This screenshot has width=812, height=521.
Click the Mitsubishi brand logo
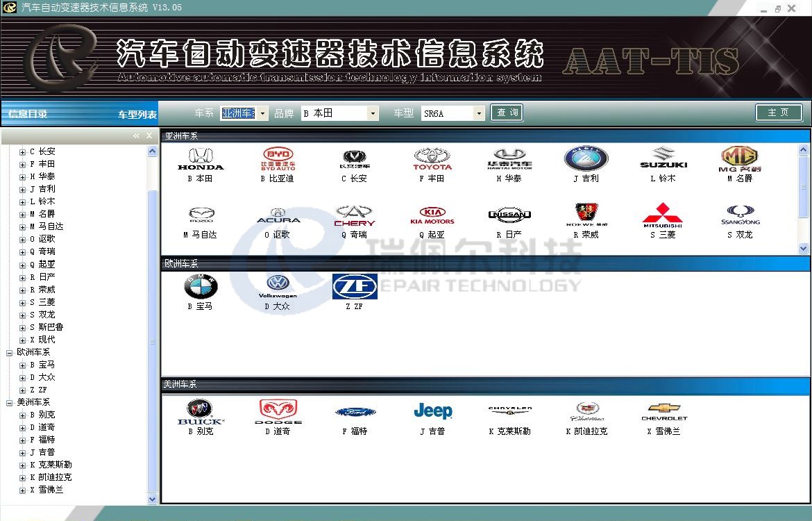[x=662, y=215]
